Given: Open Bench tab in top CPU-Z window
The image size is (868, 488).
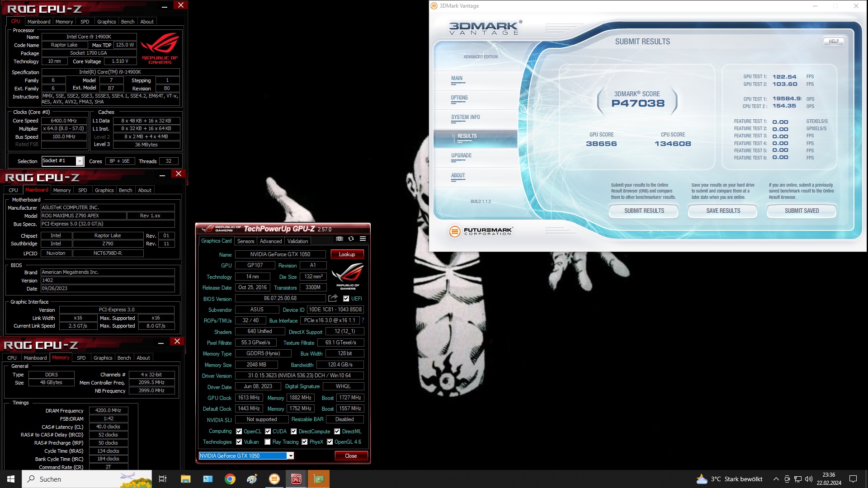Looking at the screenshot, I should click(x=127, y=22).
